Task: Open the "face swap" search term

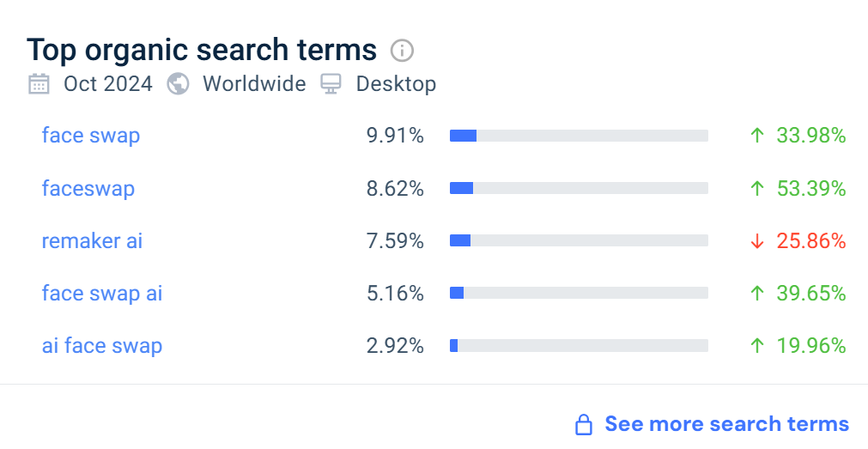Action: coord(91,136)
